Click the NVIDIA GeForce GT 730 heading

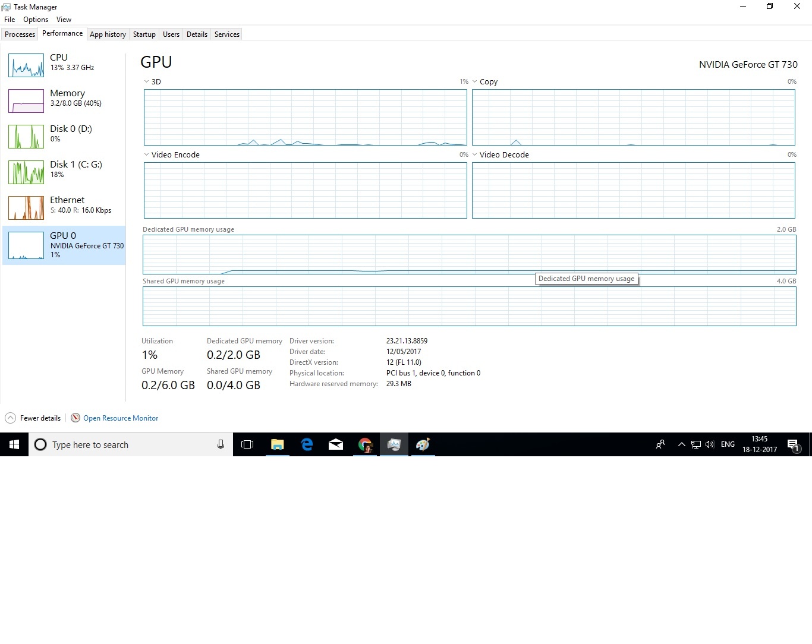748,64
